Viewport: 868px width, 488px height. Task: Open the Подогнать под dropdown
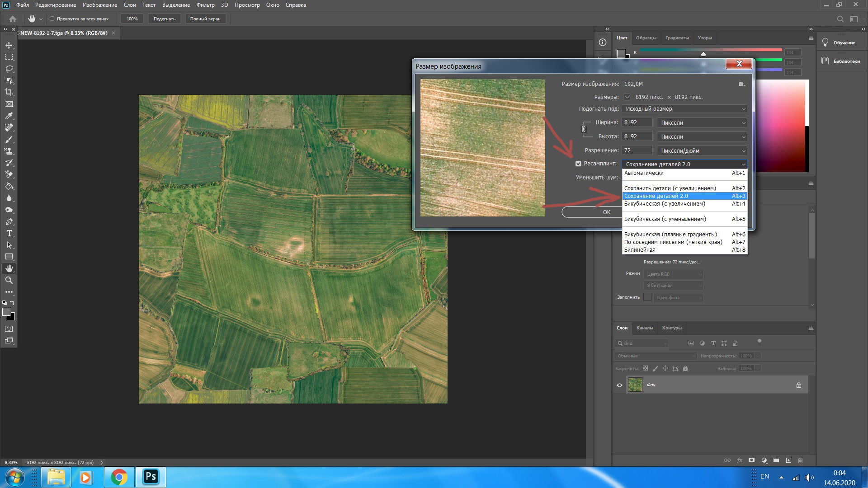684,109
